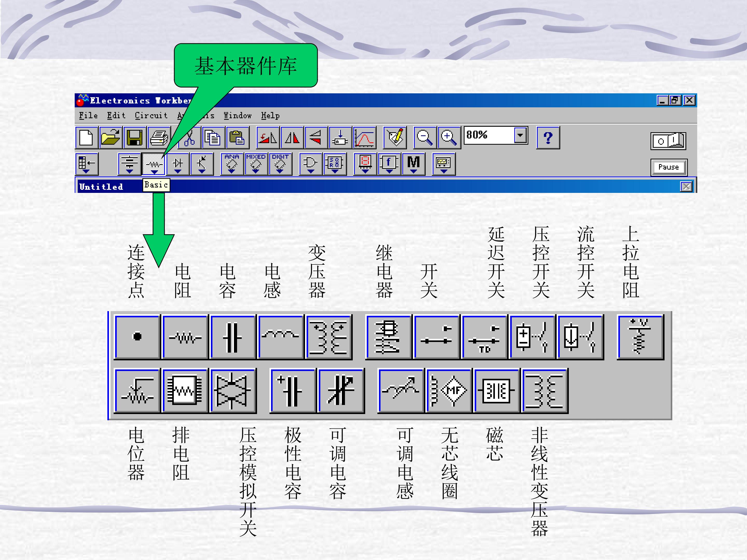Image resolution: width=747 pixels, height=560 pixels.
Task: Select the current-controlled switch
Action: point(580,337)
